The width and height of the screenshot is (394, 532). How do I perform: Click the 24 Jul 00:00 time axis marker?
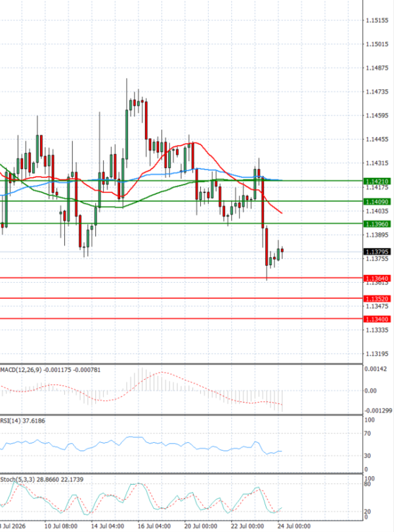(294, 526)
